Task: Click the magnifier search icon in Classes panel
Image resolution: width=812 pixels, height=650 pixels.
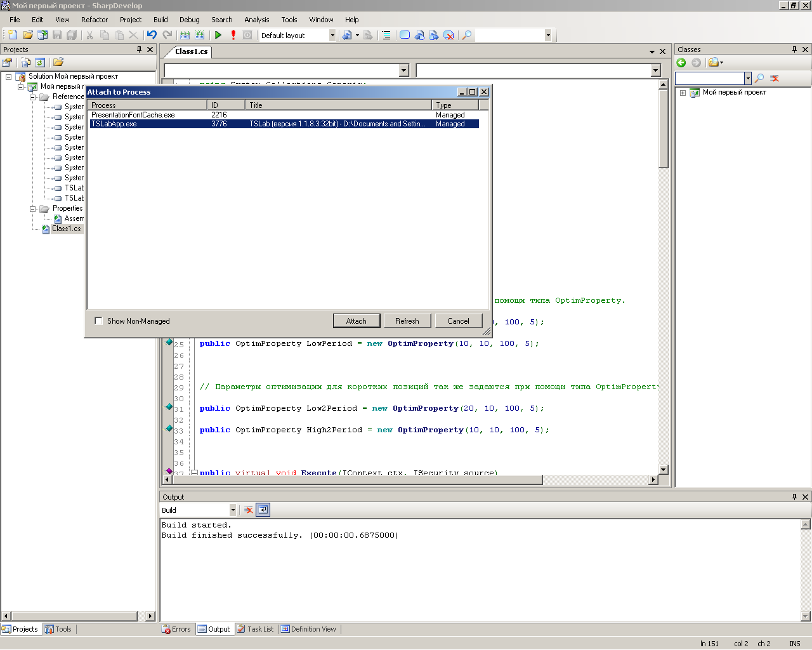Action: click(x=759, y=78)
